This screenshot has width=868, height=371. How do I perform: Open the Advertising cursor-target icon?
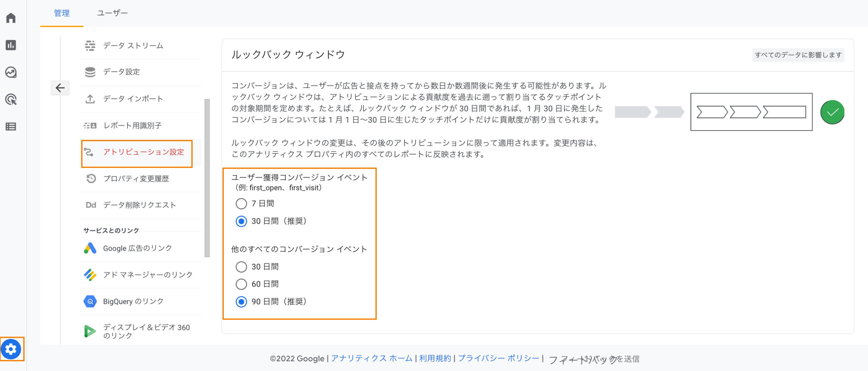[11, 99]
